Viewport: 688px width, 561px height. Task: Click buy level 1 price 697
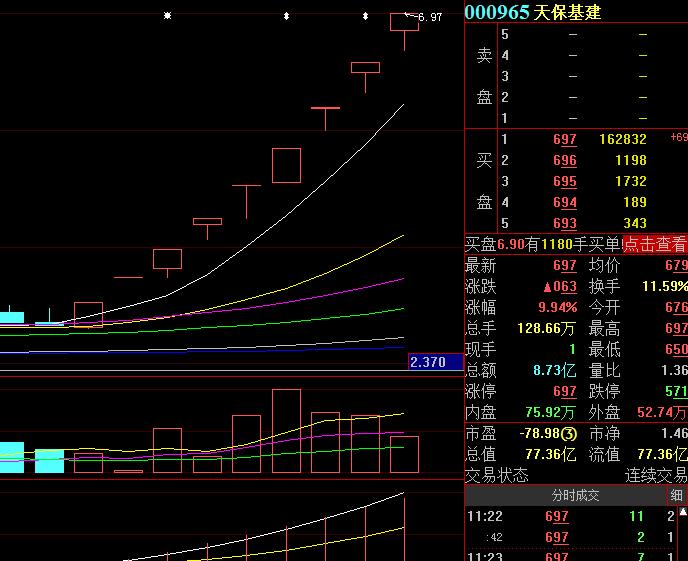(x=564, y=140)
